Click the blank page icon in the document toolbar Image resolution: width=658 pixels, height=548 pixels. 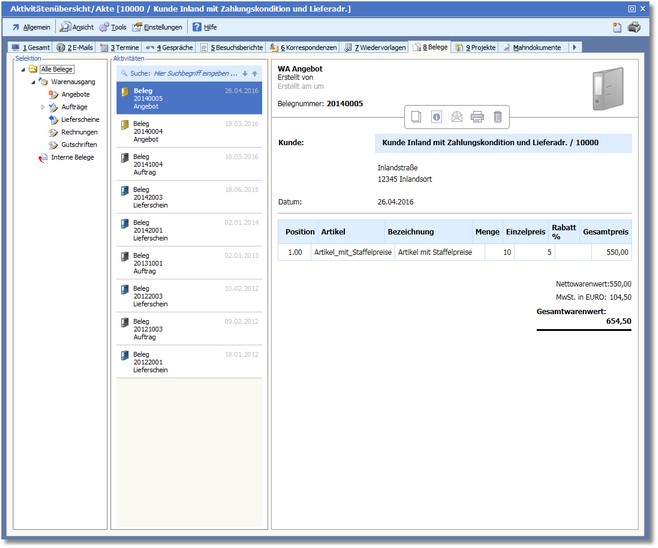click(416, 117)
